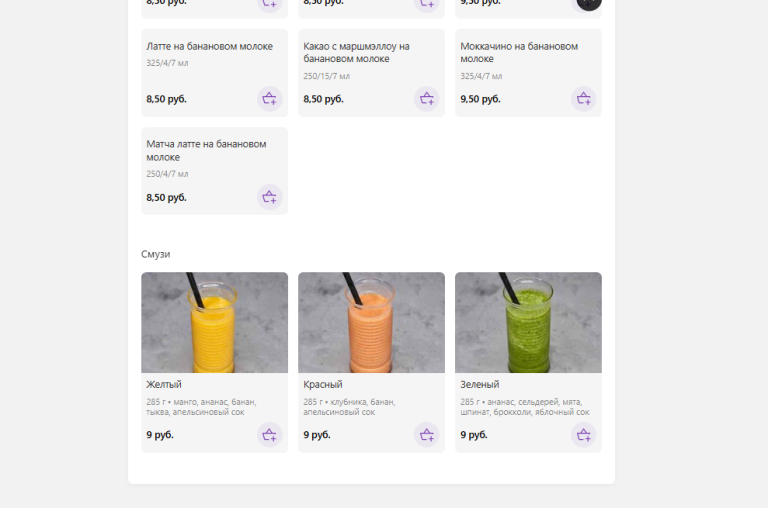
Task: Open the yellow smoothie photo
Action: 215,322
